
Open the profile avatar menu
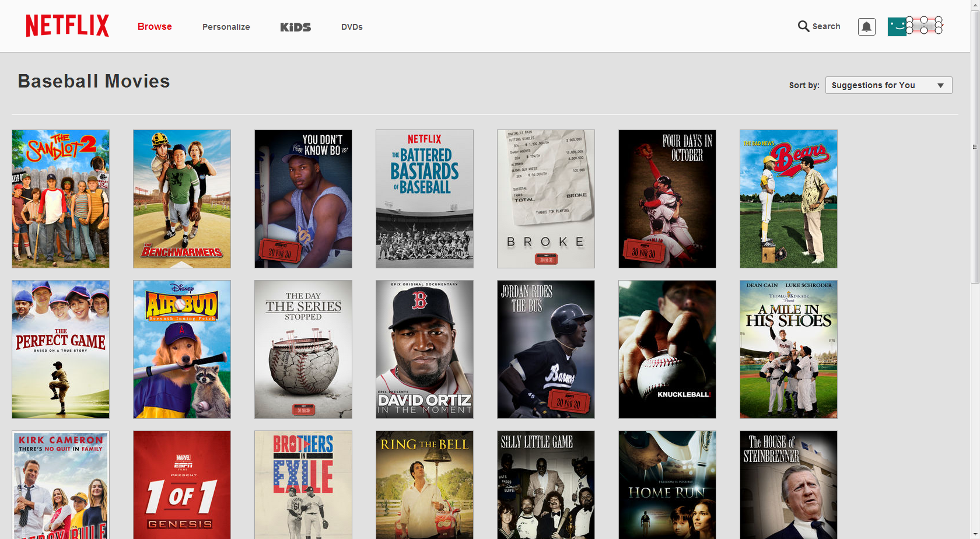coord(915,26)
